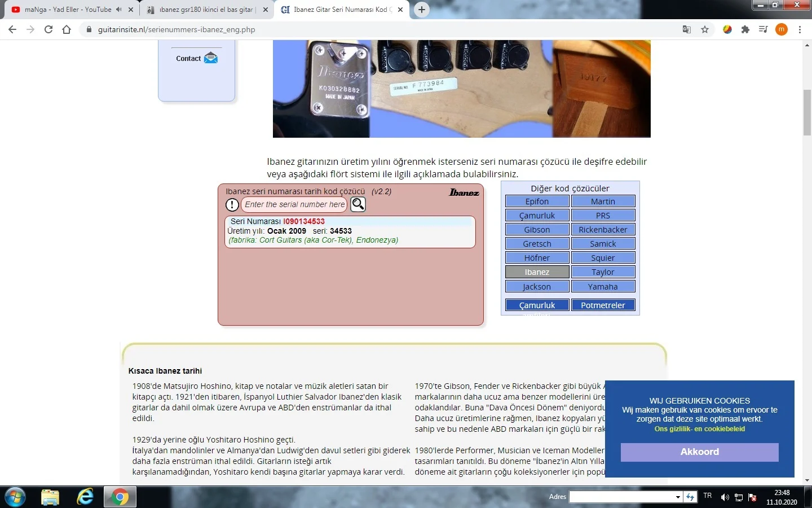The width and height of the screenshot is (812, 508).
Task: Open a new browser tab
Action: tap(422, 10)
